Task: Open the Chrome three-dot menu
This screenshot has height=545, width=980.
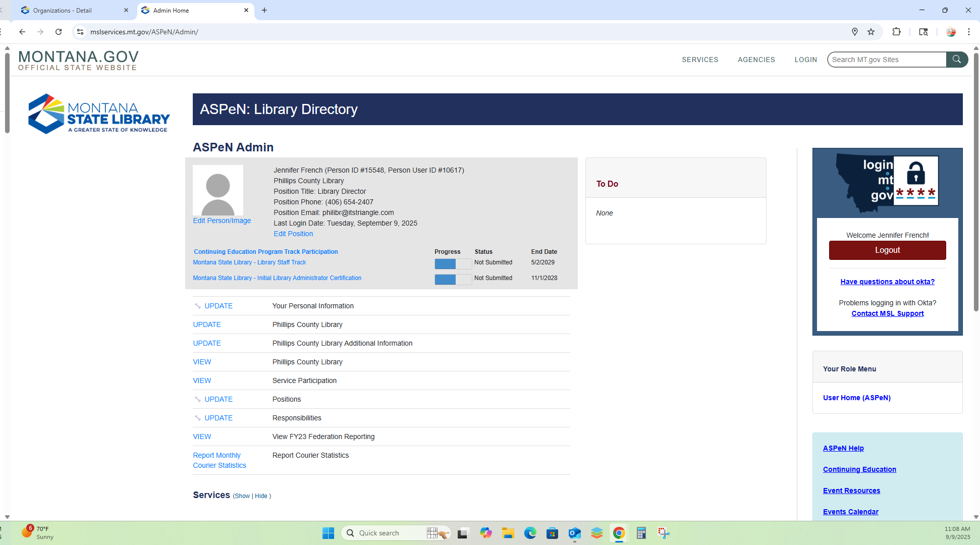Action: [x=969, y=32]
